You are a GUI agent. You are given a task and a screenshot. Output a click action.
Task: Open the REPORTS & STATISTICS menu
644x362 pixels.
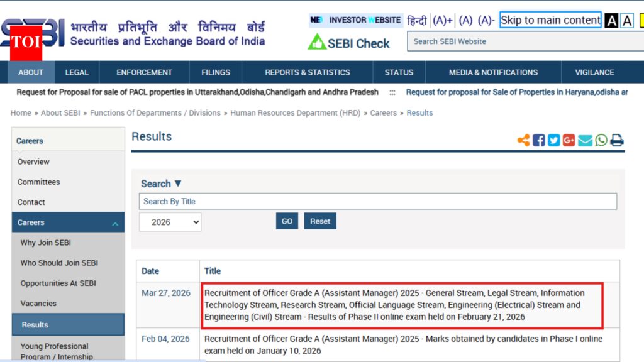pyautogui.click(x=308, y=72)
